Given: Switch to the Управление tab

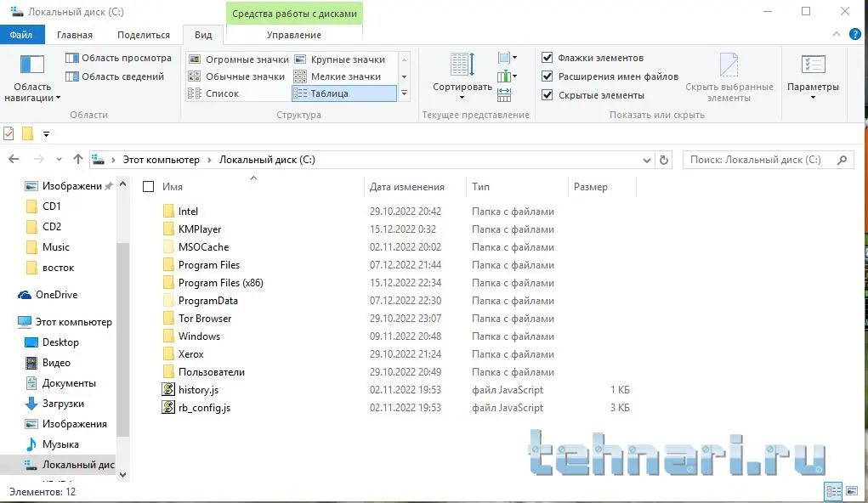Looking at the screenshot, I should 294,35.
